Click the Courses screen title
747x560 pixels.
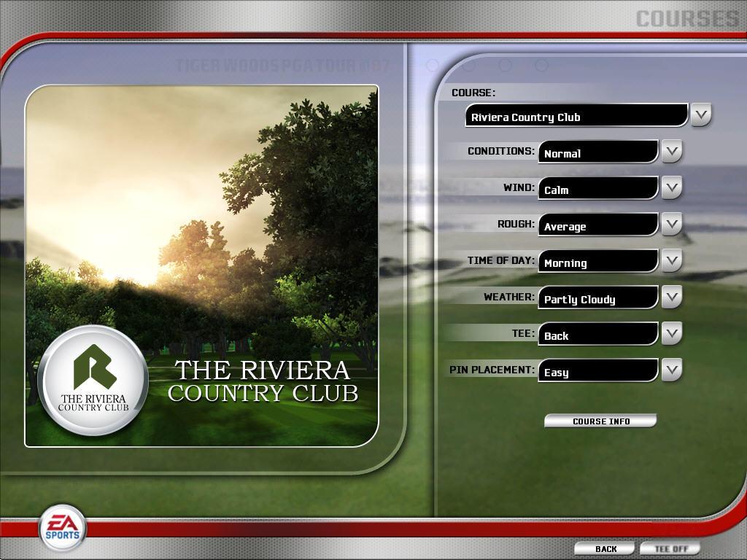pyautogui.click(x=687, y=19)
